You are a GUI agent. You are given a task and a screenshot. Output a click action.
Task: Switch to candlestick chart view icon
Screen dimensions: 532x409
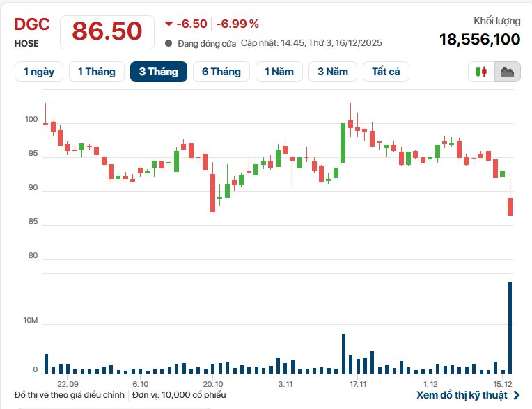tap(481, 72)
